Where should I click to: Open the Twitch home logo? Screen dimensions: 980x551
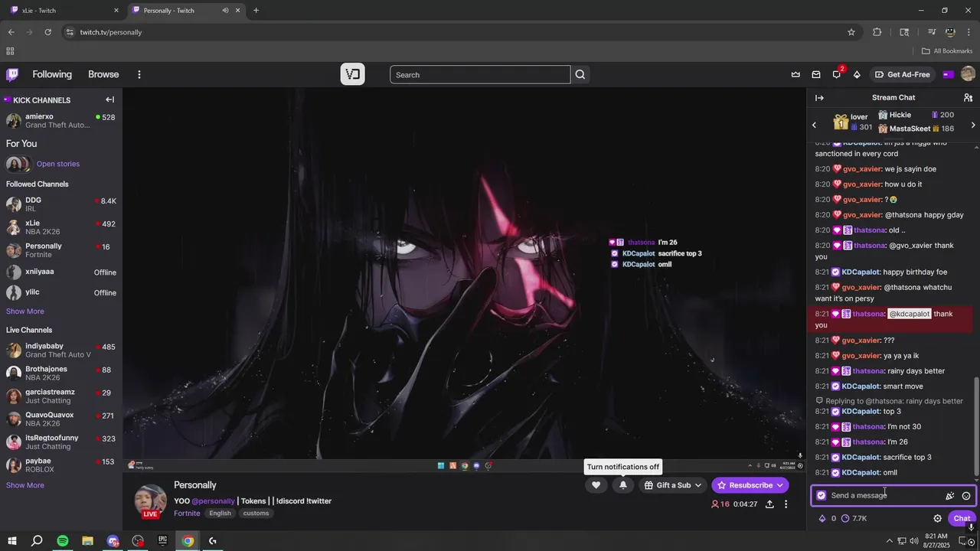tap(12, 74)
